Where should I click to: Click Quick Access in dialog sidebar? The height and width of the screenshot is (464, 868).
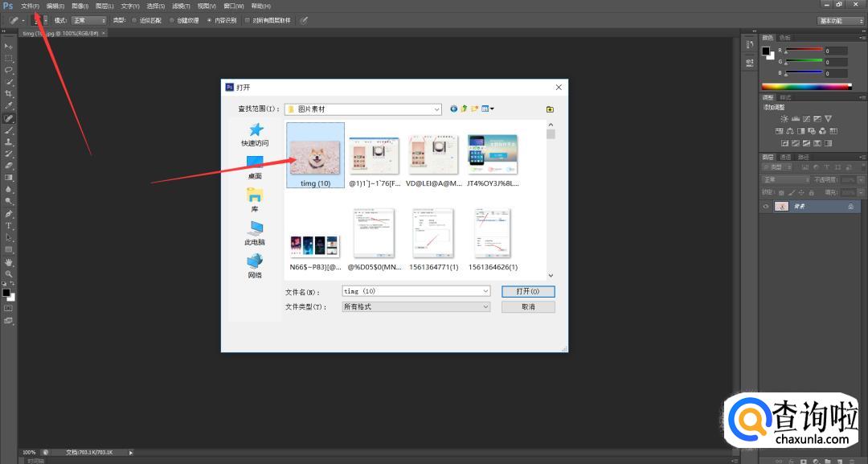coord(255,133)
